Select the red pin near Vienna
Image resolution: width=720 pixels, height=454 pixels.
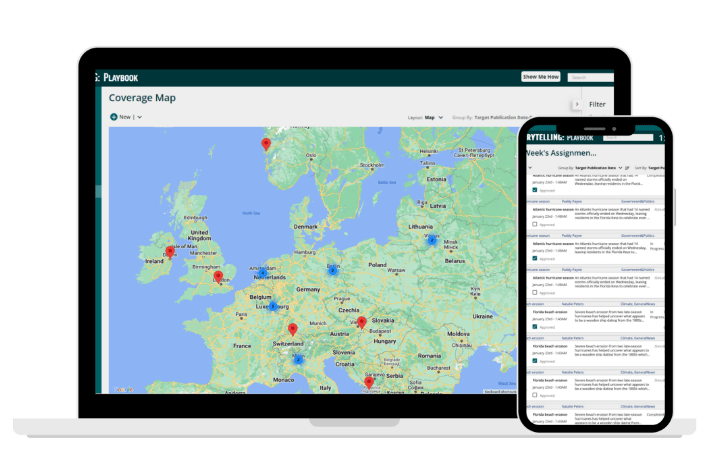[362, 322]
